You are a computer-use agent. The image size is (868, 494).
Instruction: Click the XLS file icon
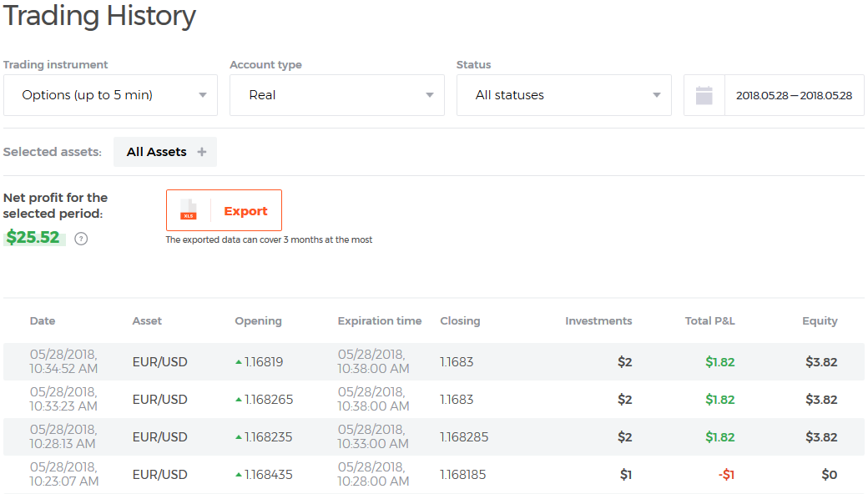(189, 210)
